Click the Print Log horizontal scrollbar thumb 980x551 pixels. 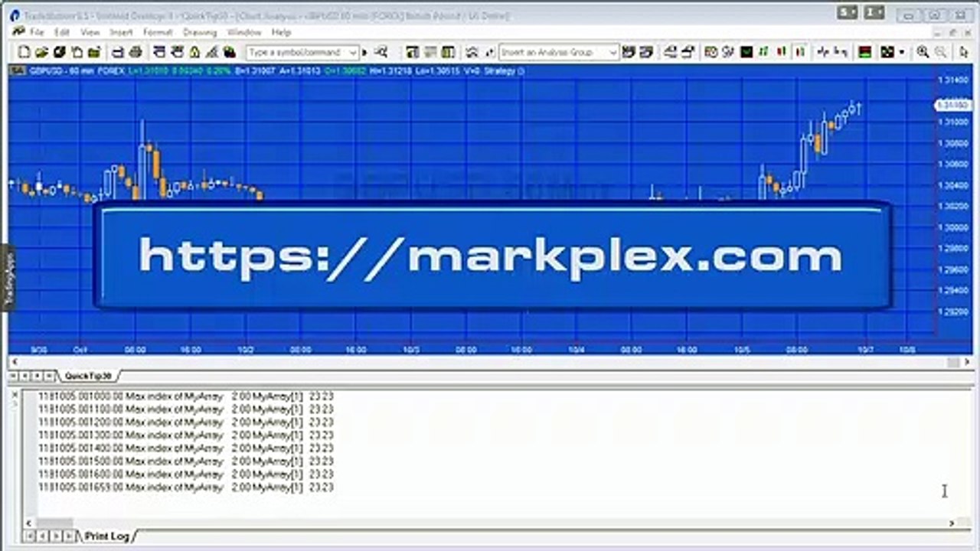(54, 523)
